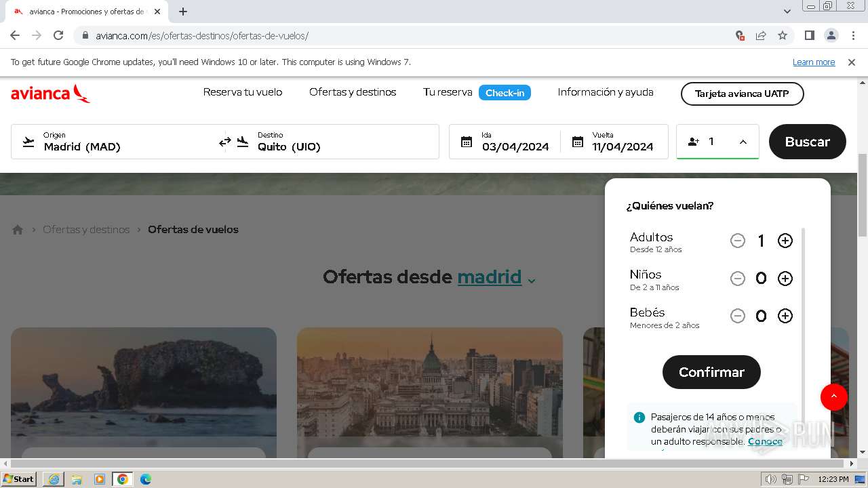This screenshot has height=488, width=868.
Task: Click the info icon in passenger notice
Action: (639, 418)
